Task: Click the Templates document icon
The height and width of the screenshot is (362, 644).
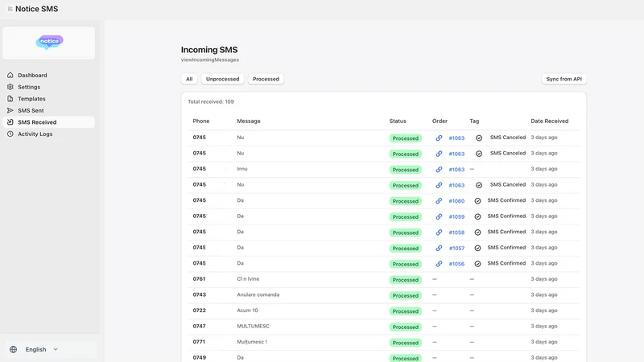Action: click(10, 98)
